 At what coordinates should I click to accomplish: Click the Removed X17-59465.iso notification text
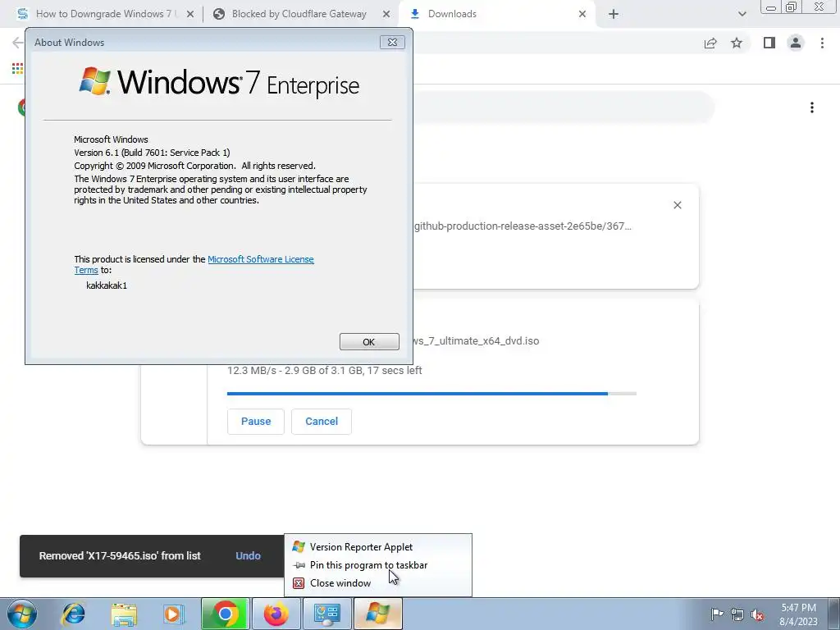(x=120, y=556)
